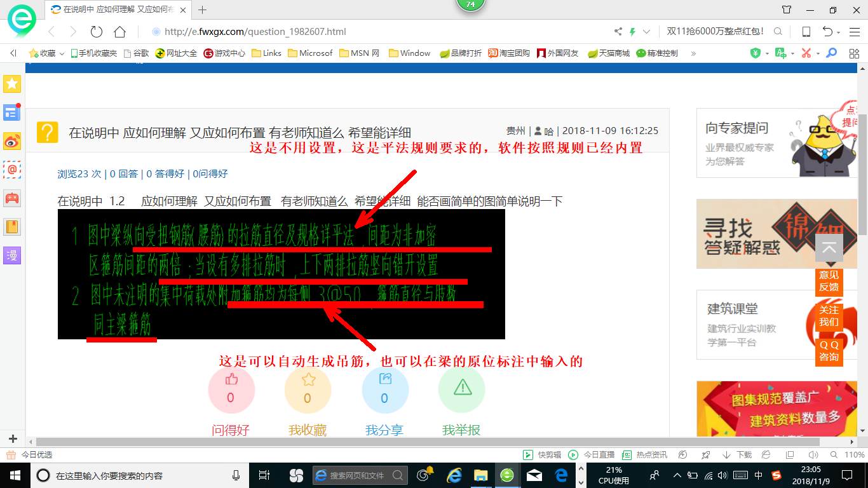Show hidden system tray icons
The width and height of the screenshot is (868, 488).
677,475
